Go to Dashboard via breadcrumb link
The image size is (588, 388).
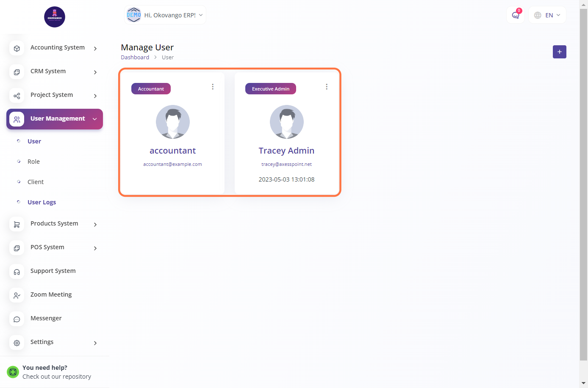(x=135, y=58)
